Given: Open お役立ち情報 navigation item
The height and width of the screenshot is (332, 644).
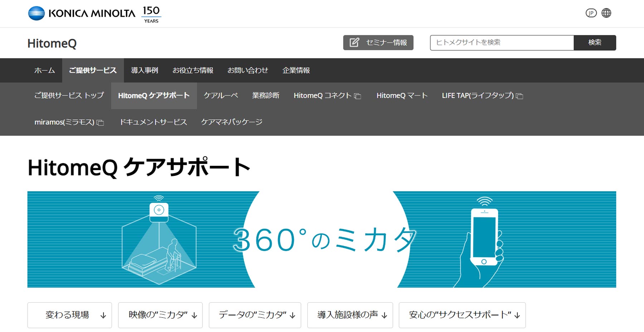Looking at the screenshot, I should 193,70.
